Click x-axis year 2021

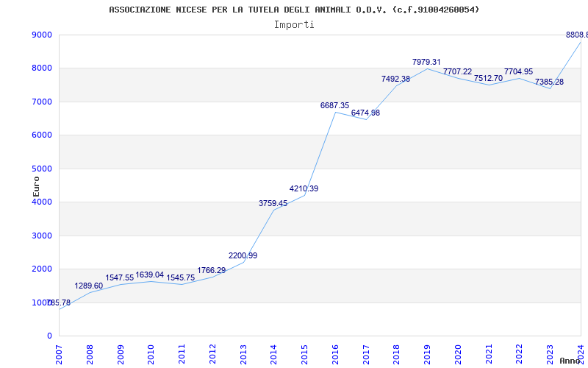tap(489, 354)
